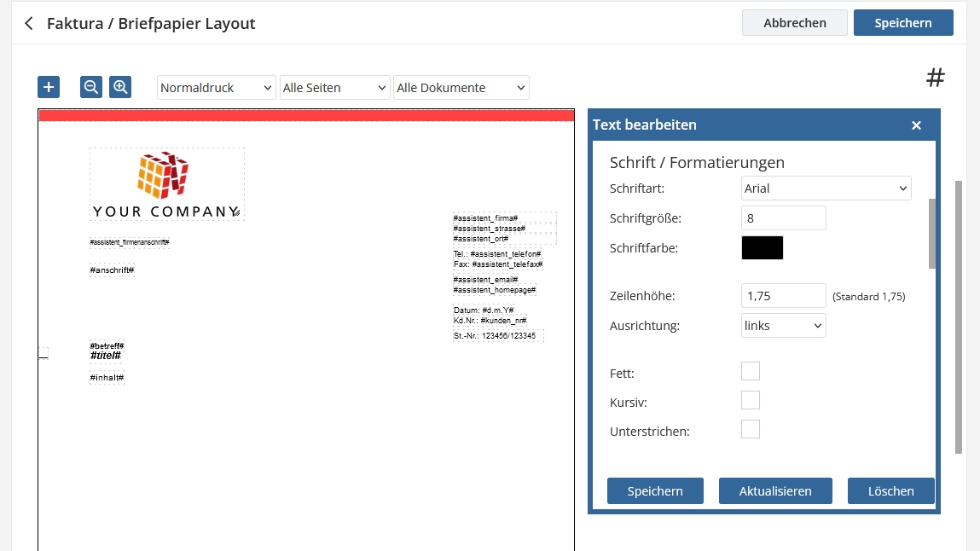Open the Ausrichtung links dropdown

783,326
